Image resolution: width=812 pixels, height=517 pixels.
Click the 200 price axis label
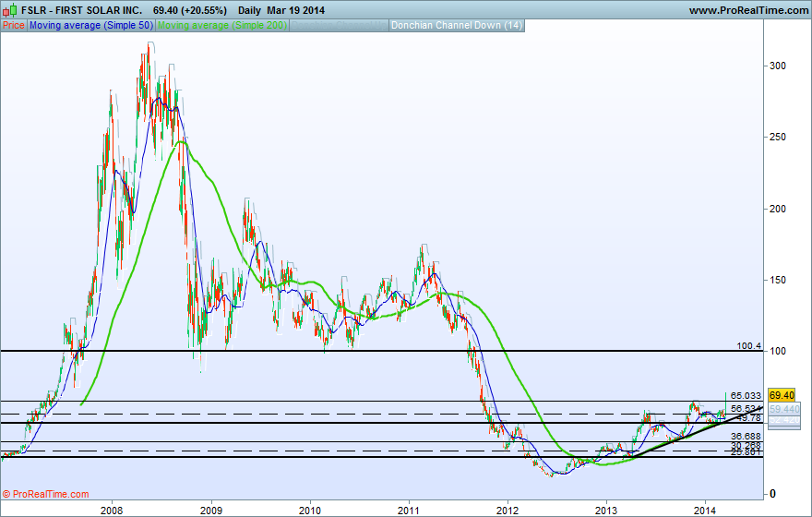pyautogui.click(x=778, y=209)
